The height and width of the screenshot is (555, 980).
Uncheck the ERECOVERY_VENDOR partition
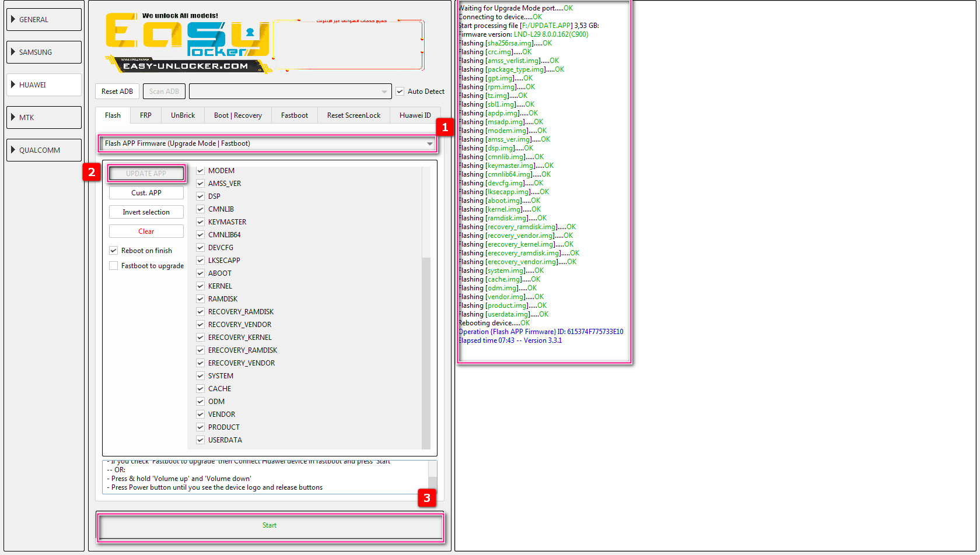point(200,363)
